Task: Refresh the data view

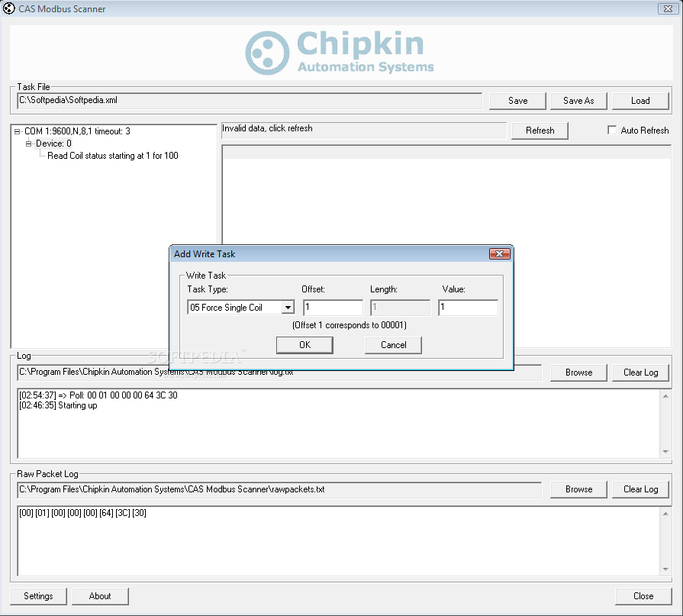Action: (x=540, y=131)
